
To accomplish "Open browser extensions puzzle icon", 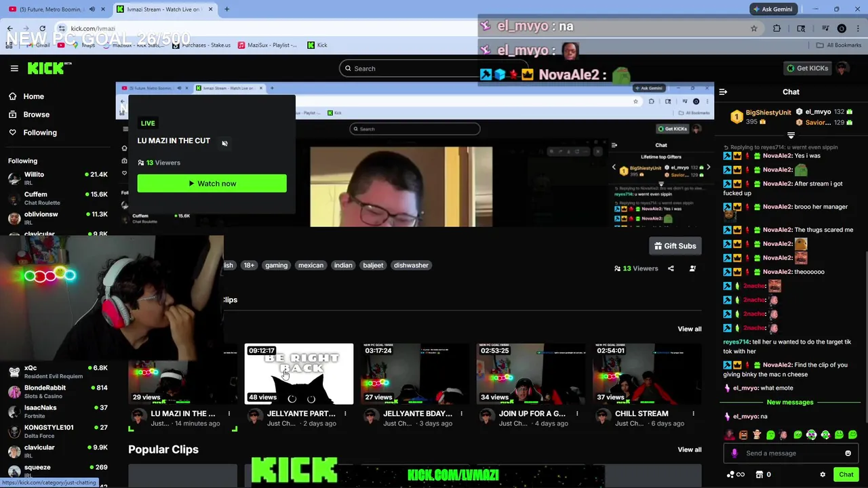I will [x=776, y=28].
